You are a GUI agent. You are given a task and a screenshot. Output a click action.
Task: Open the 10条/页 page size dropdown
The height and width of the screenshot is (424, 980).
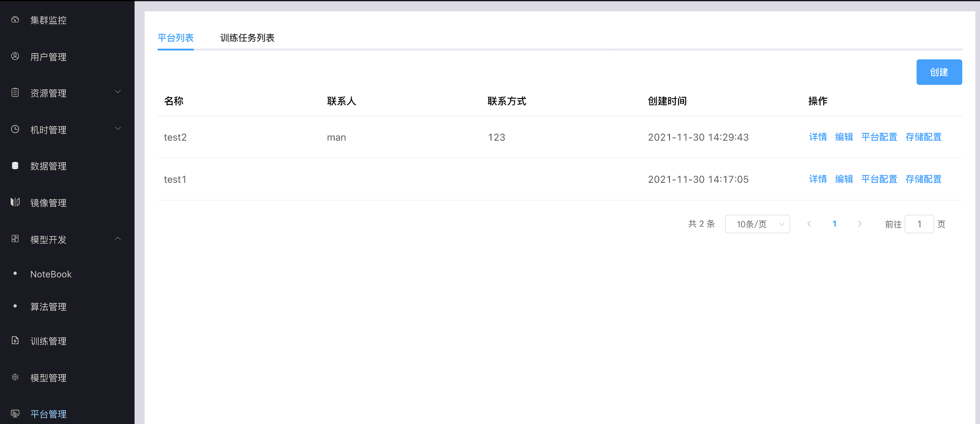coord(757,224)
